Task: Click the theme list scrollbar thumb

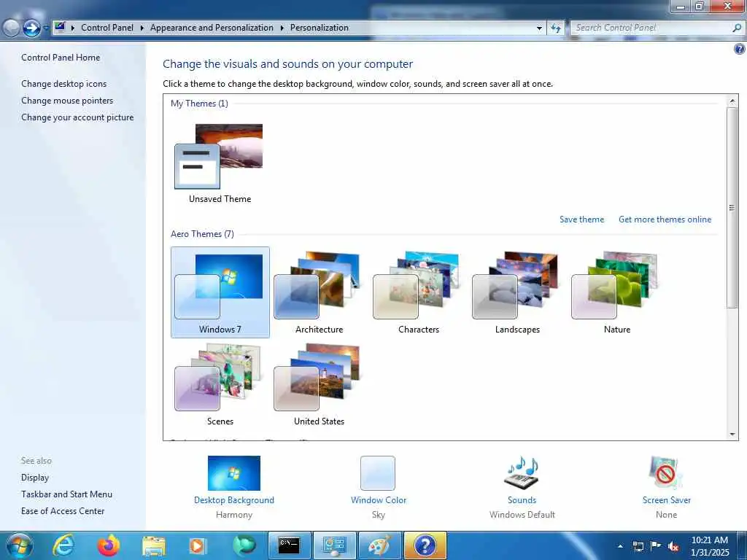Action: pos(732,208)
